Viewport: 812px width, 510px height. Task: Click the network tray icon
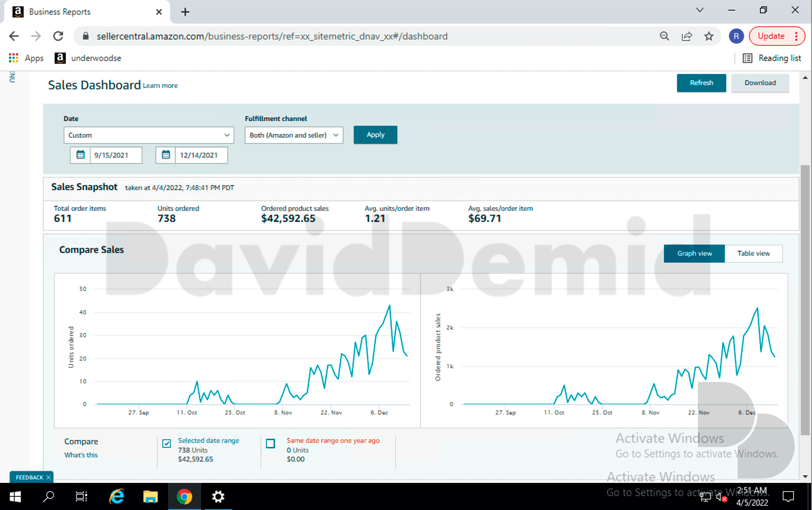click(705, 497)
